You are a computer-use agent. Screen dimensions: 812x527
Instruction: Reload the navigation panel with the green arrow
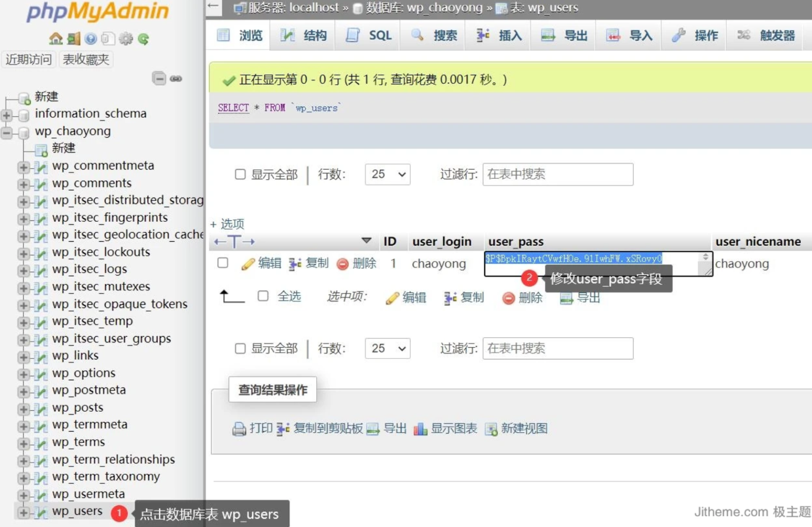144,39
